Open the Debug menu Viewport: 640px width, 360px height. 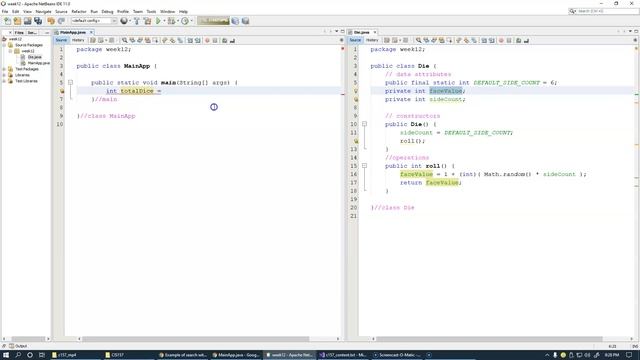(x=107, y=11)
